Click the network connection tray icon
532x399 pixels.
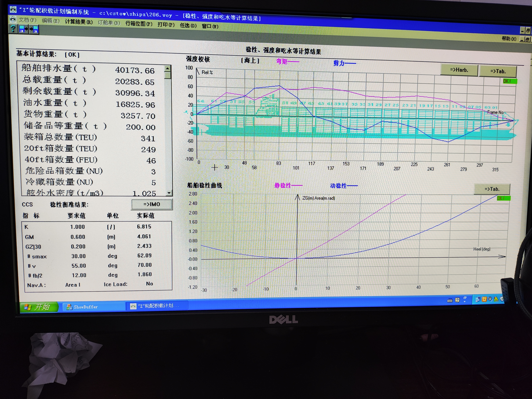click(478, 299)
